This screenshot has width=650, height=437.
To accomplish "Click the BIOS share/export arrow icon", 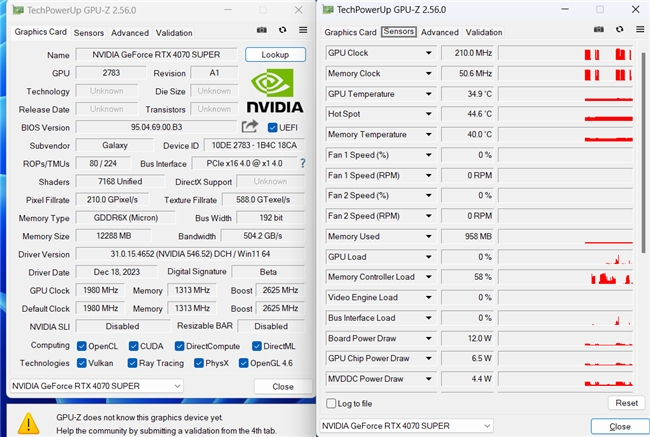I will coord(250,127).
